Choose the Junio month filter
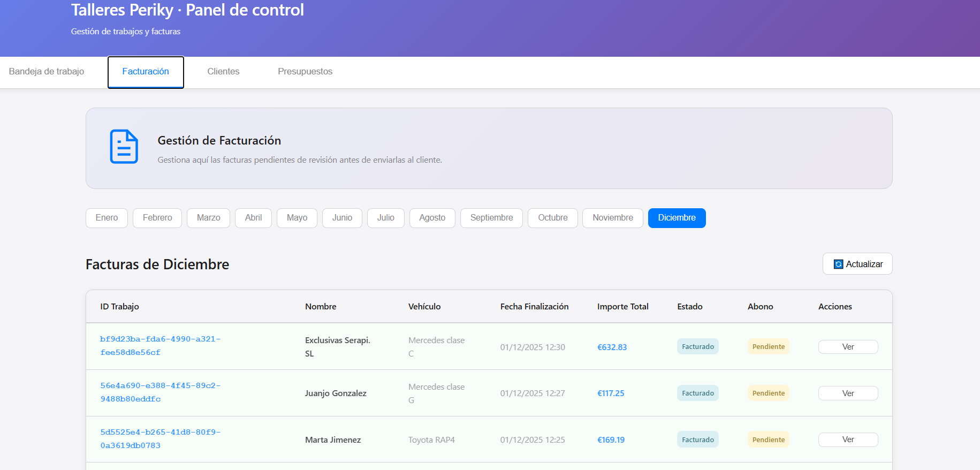Viewport: 980px width, 470px height. 342,218
